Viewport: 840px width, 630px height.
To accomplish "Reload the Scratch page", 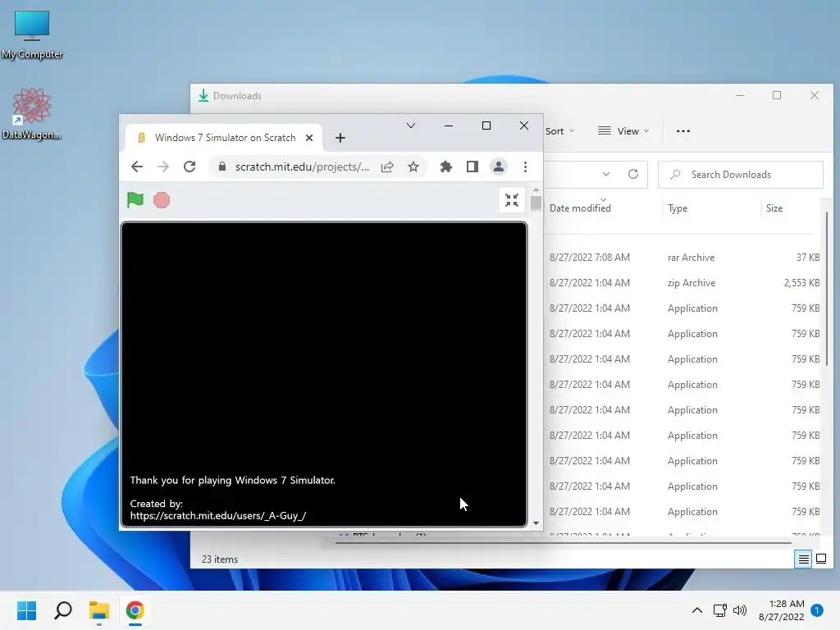I will pyautogui.click(x=189, y=167).
